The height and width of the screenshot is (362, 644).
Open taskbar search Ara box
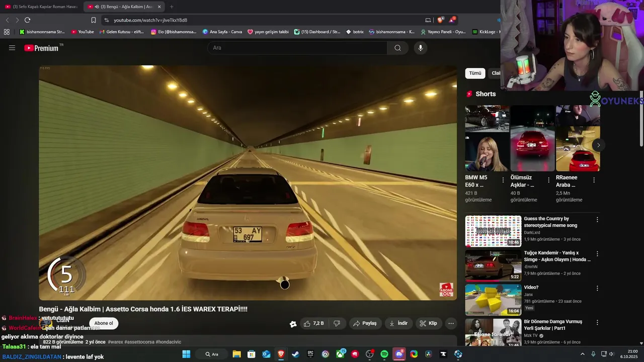(212, 354)
